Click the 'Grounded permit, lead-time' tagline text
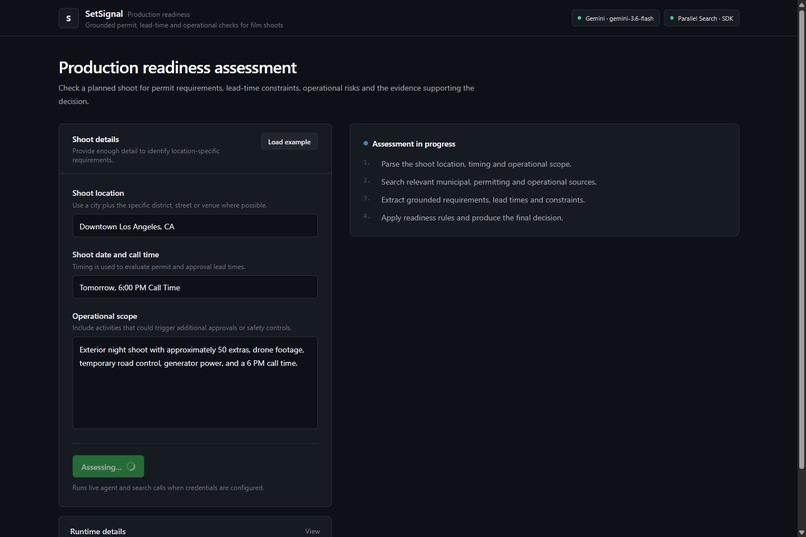 click(x=184, y=25)
